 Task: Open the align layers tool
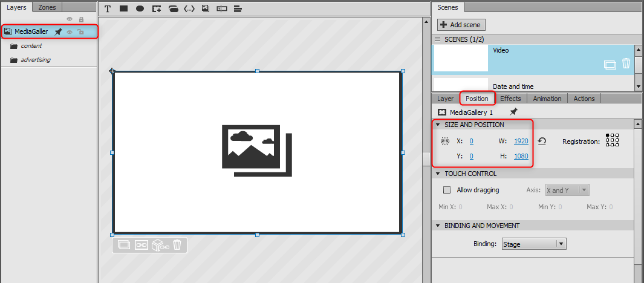(x=238, y=8)
